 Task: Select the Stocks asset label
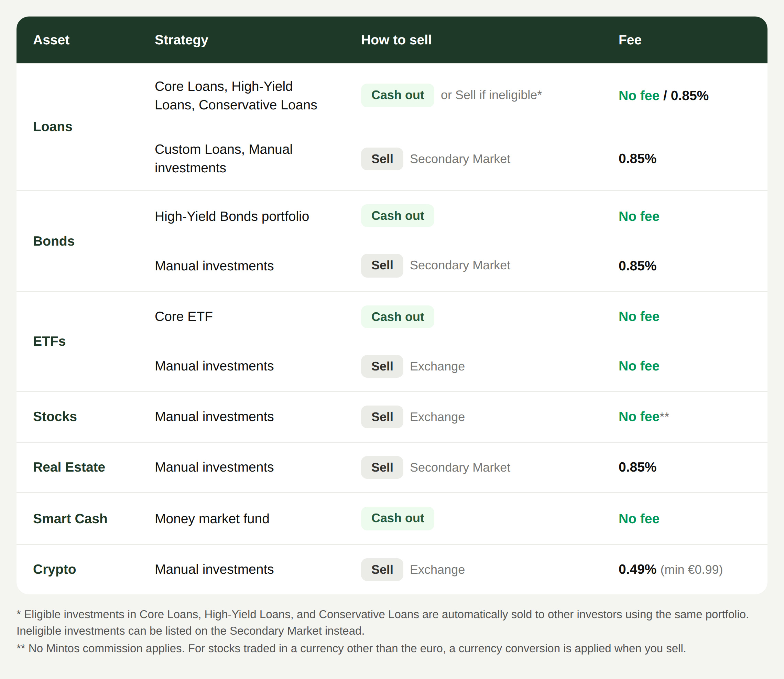tap(55, 417)
